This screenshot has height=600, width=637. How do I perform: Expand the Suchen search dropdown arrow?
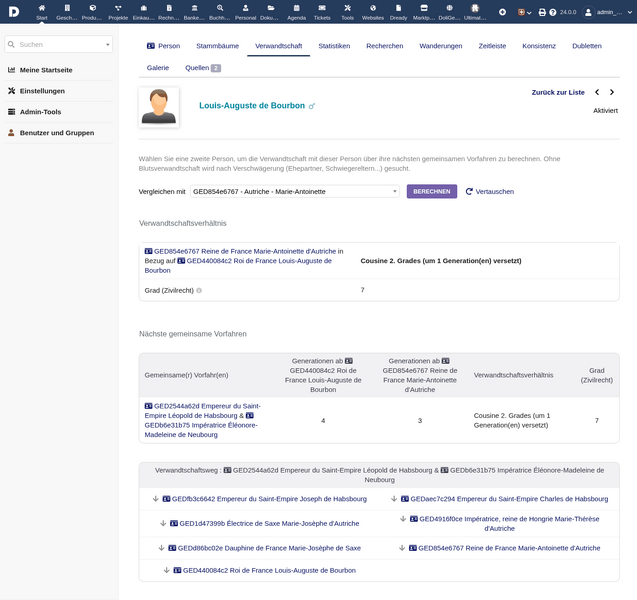(108, 45)
